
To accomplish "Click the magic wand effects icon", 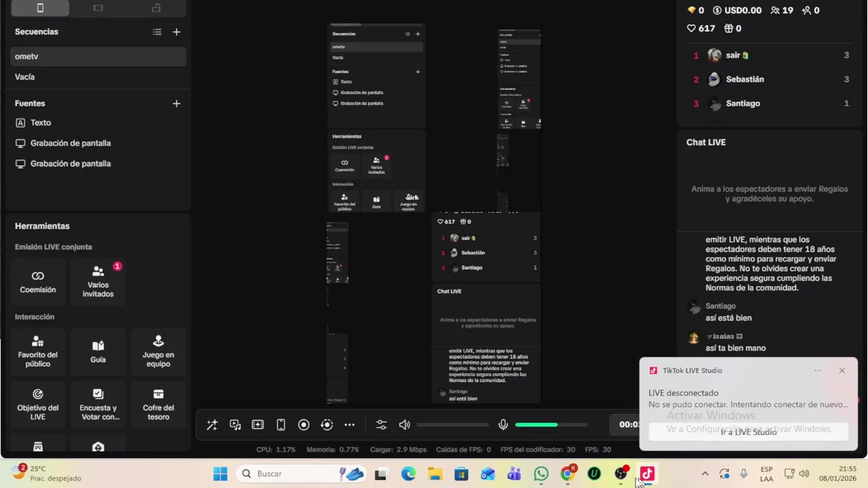I will 212,425.
